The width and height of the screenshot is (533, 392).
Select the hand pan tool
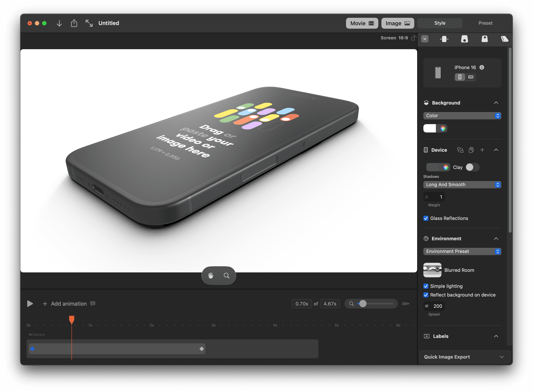pyautogui.click(x=211, y=275)
